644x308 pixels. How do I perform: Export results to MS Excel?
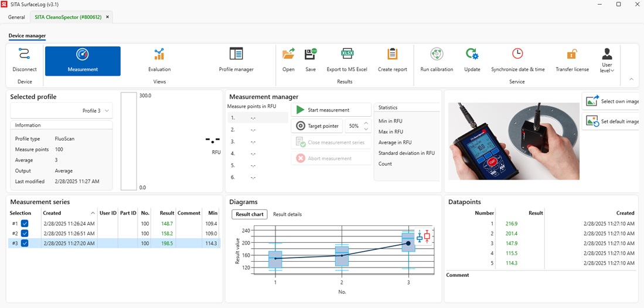(347, 55)
